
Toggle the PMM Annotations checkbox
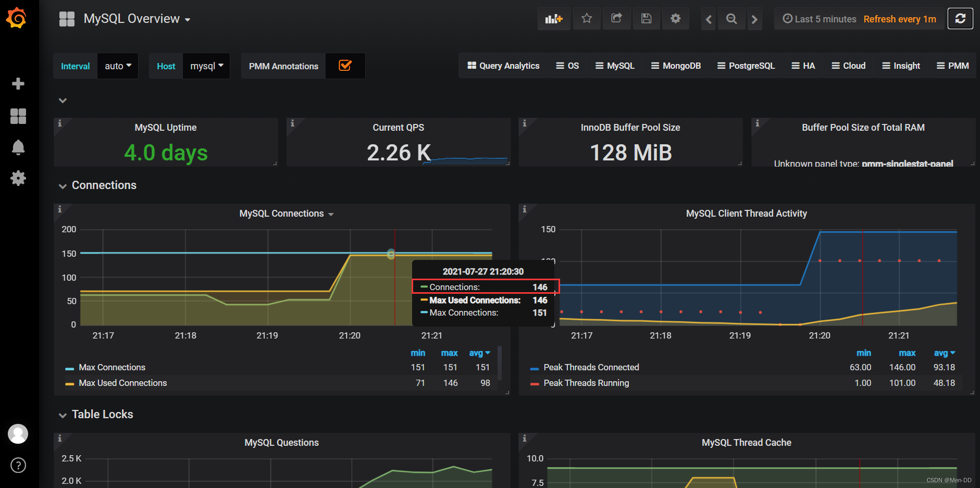click(345, 66)
